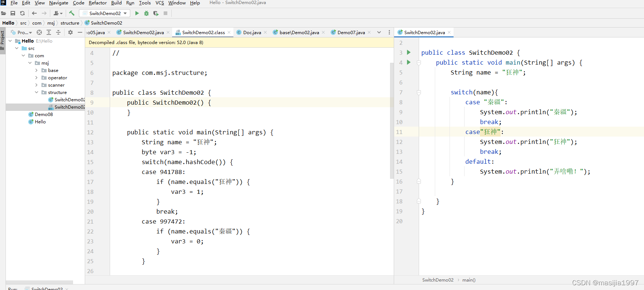Toggle the fold marker on the switch line

[419, 93]
